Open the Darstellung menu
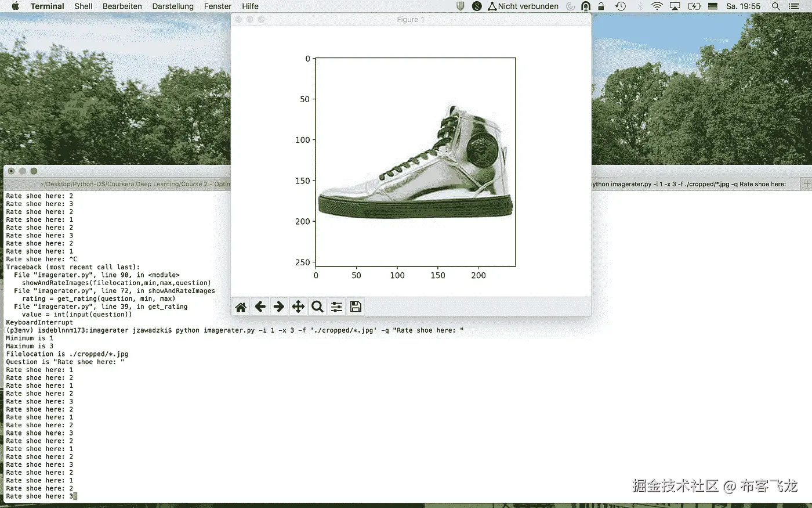812x508 pixels. point(173,6)
